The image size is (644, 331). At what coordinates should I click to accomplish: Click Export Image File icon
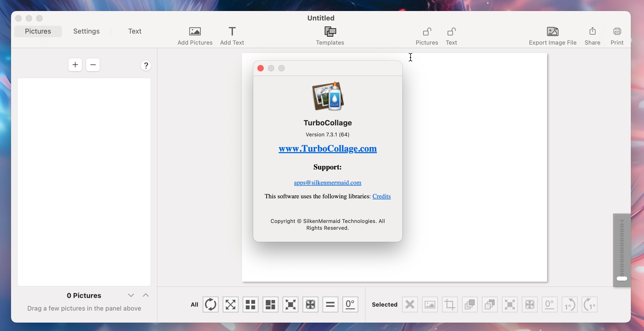553,31
